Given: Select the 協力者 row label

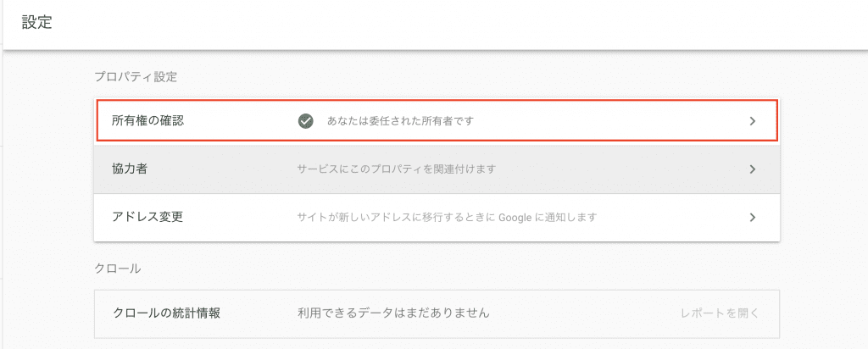Looking at the screenshot, I should pyautogui.click(x=130, y=169).
